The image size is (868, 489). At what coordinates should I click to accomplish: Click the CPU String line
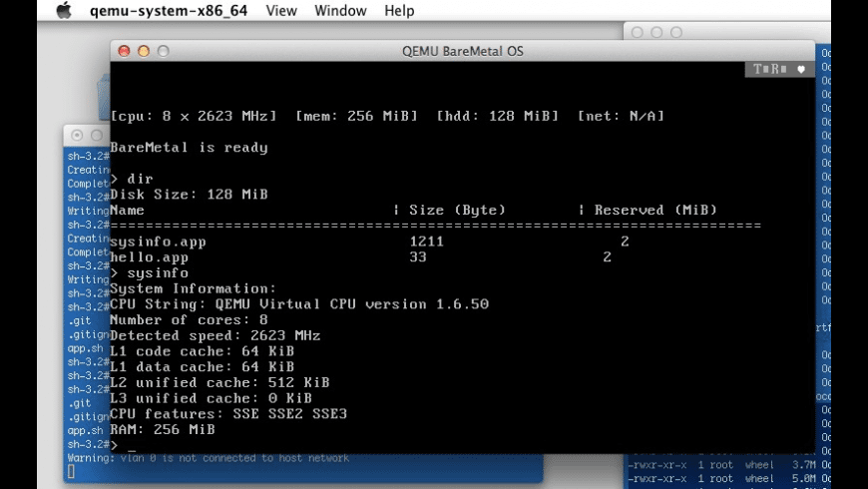click(x=299, y=304)
